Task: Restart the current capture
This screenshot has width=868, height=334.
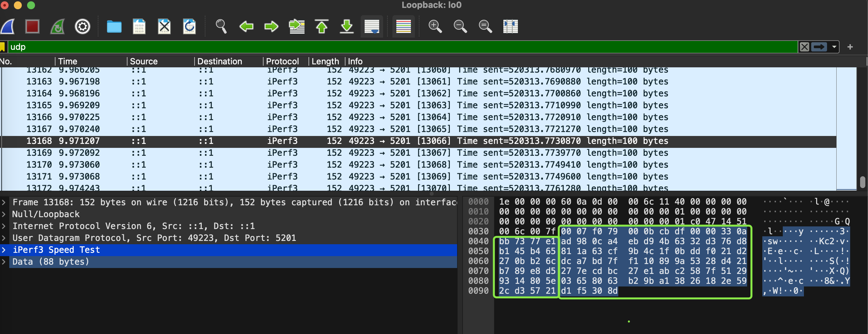Action: [x=57, y=26]
